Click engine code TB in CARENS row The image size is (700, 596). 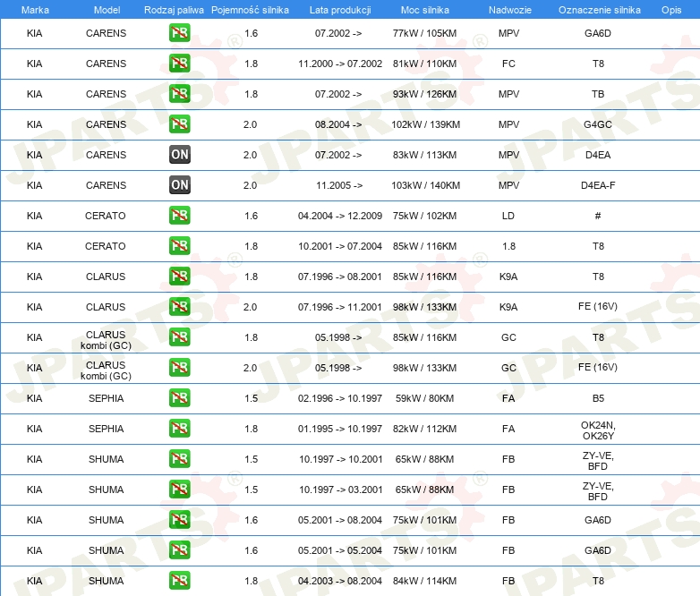(598, 94)
